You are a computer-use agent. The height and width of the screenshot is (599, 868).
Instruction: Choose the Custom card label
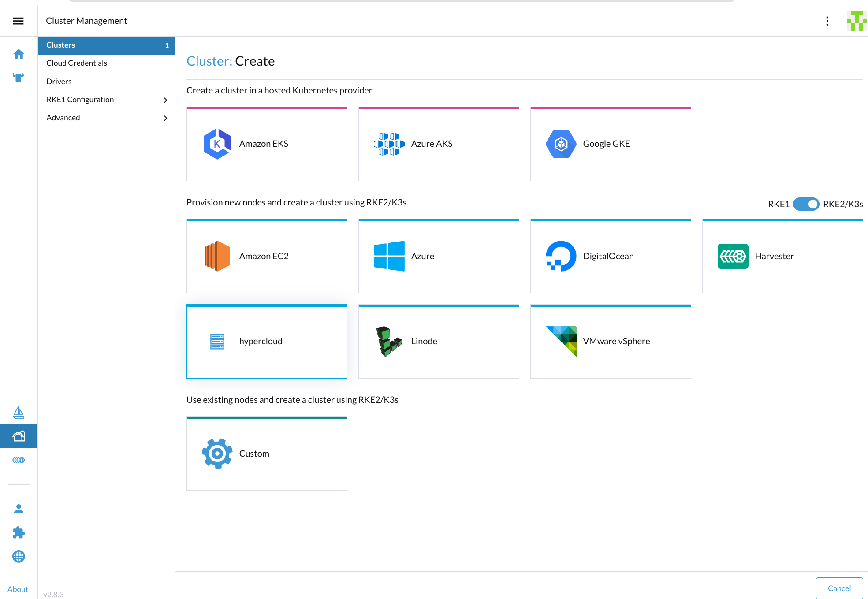[x=254, y=454]
